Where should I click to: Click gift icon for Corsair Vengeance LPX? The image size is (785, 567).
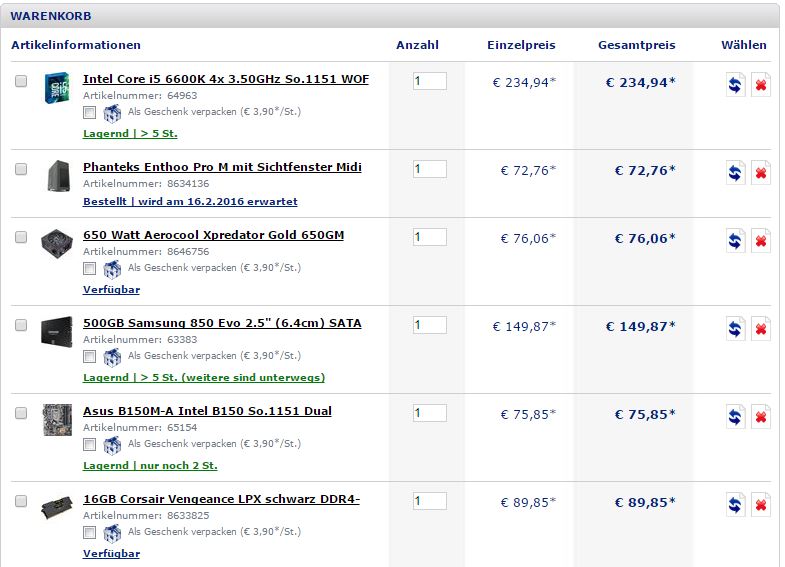click(x=112, y=533)
